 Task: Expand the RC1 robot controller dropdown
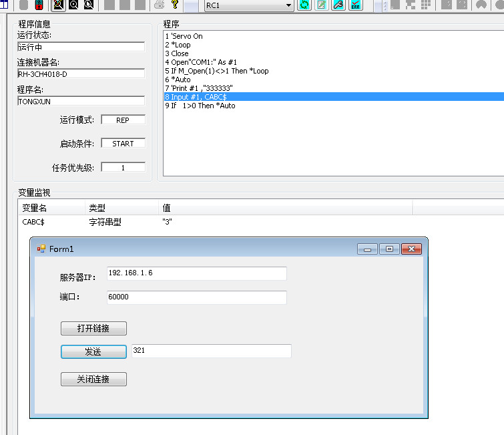pos(289,5)
